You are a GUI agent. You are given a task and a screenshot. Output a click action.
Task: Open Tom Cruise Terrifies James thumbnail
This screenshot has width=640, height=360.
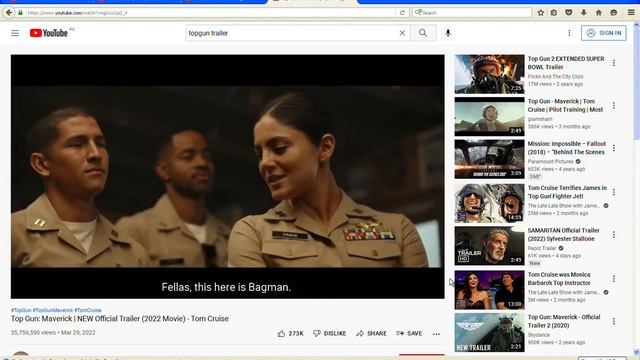click(489, 203)
